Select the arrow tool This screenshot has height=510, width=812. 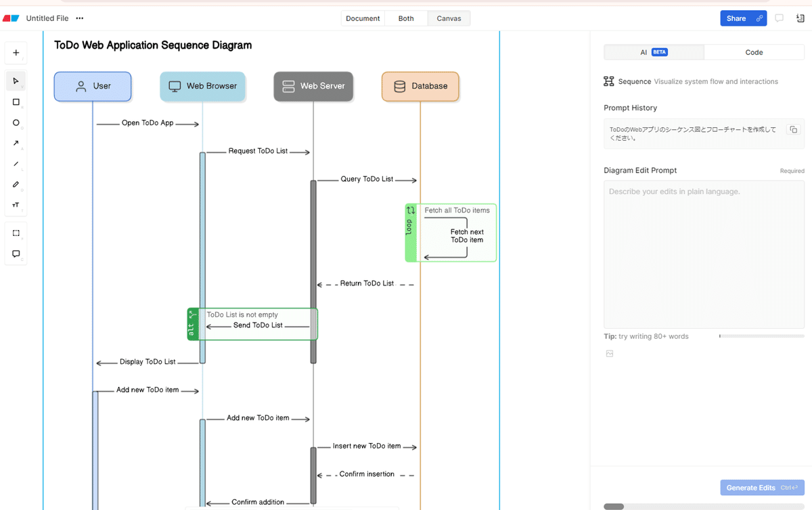click(x=16, y=143)
